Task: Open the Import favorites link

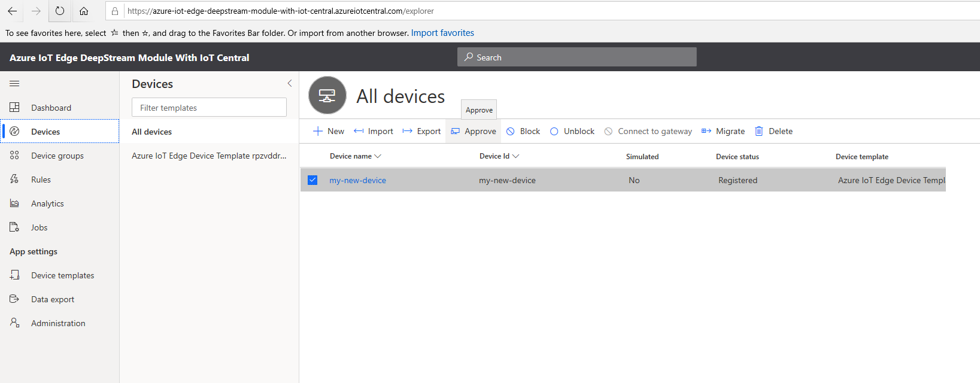Action: click(x=442, y=33)
